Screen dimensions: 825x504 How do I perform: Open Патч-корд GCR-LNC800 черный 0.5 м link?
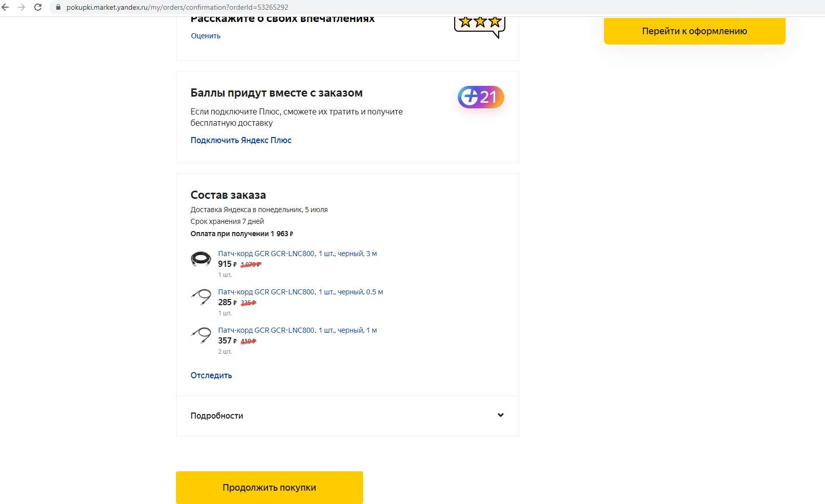click(301, 292)
